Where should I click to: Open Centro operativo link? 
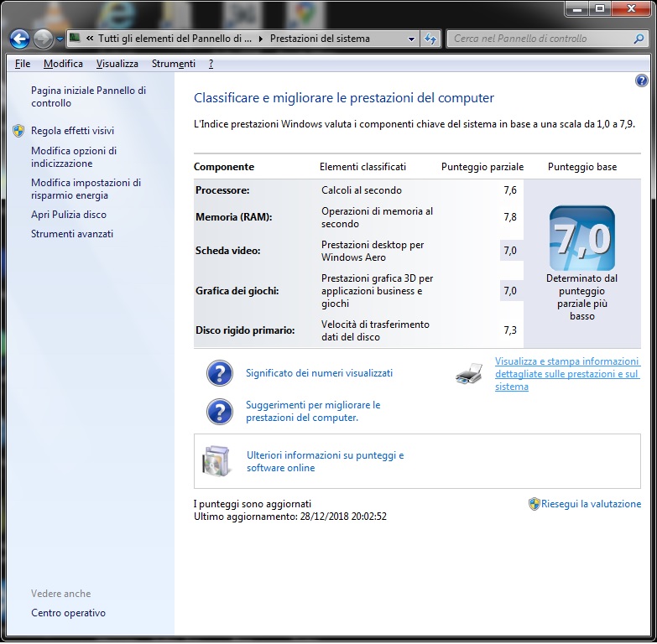pos(68,613)
